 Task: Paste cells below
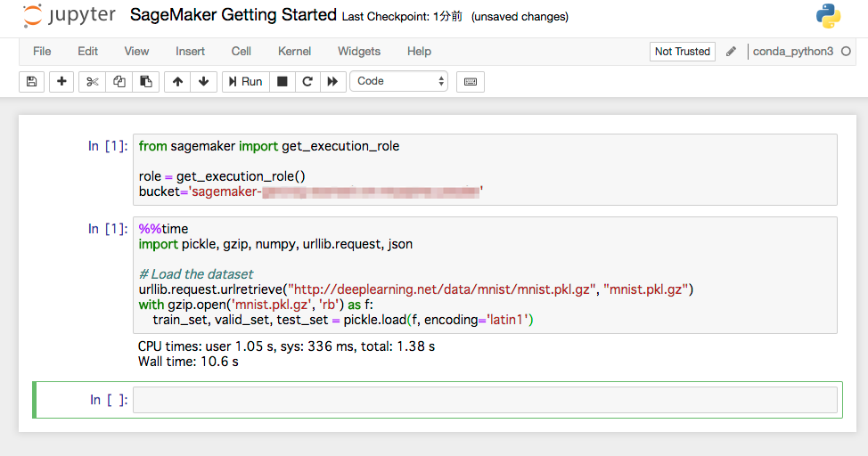145,81
